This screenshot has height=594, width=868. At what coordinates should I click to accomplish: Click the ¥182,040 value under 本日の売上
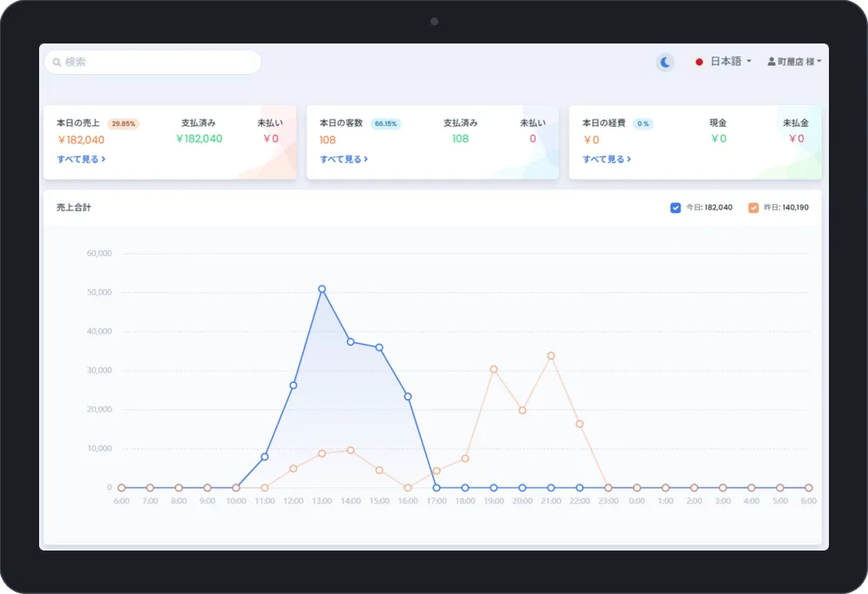[x=81, y=140]
